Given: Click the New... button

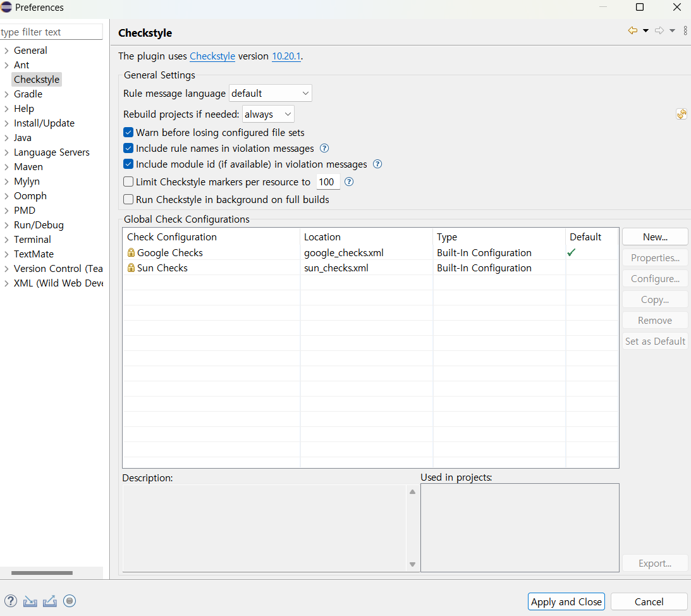Looking at the screenshot, I should 655,237.
